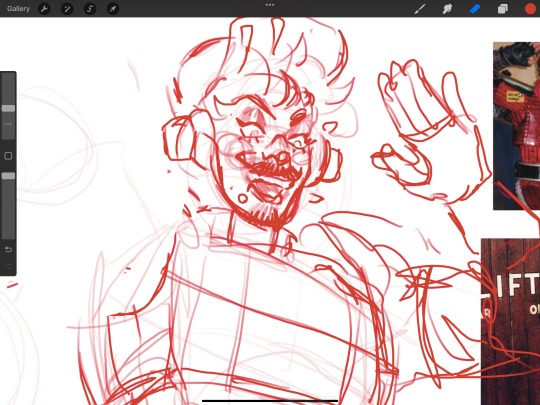Open the red active color picker
540x405 pixels.
530,9
